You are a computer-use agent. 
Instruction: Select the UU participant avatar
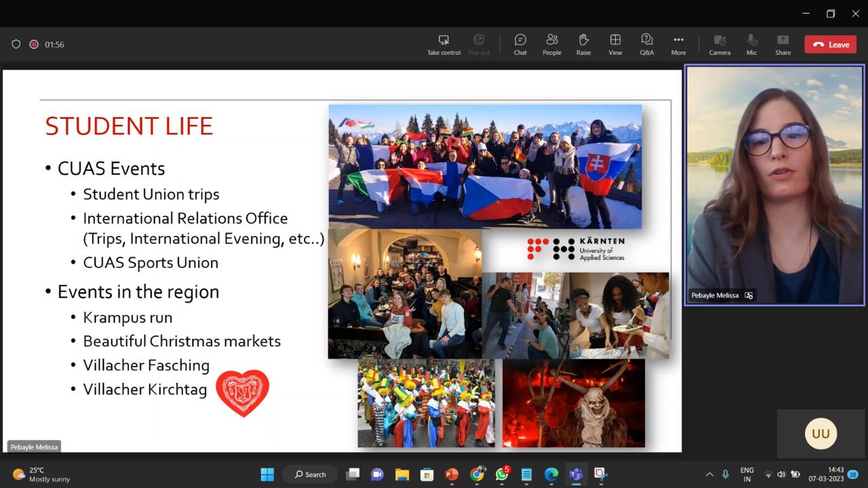[x=821, y=434]
